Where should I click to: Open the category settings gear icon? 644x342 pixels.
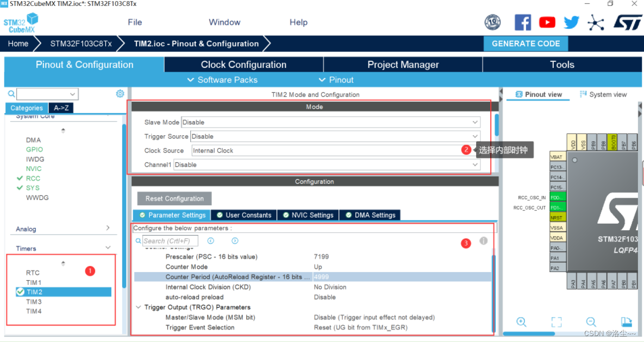click(x=120, y=94)
